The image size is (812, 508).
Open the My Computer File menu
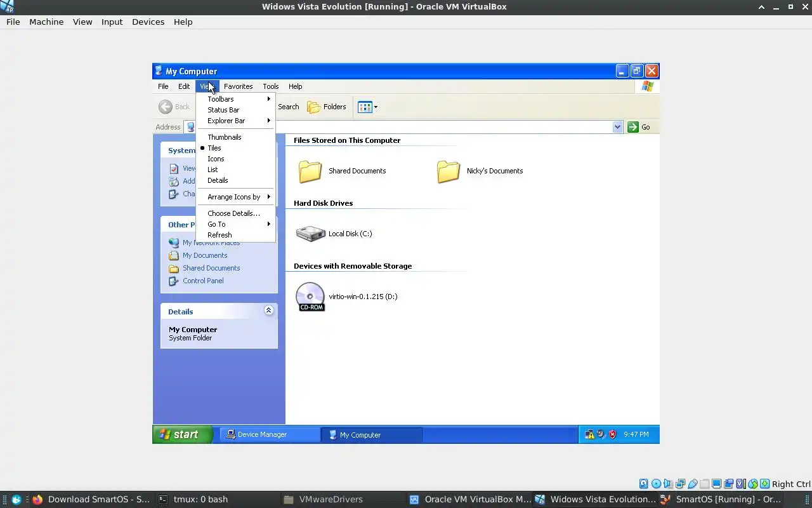tap(163, 86)
